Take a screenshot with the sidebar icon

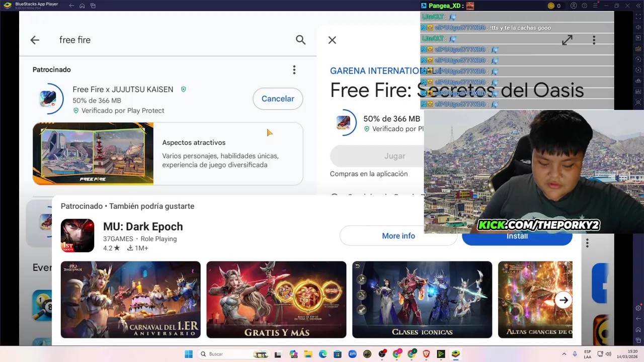(x=638, y=102)
